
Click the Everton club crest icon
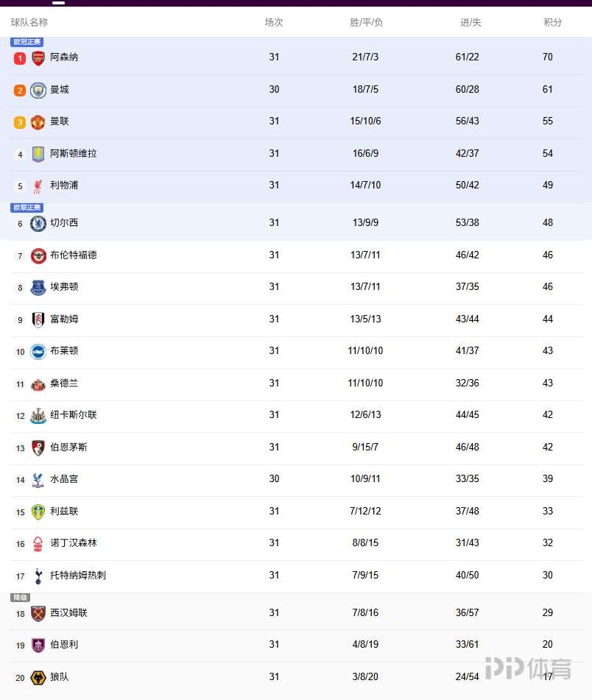click(x=38, y=288)
